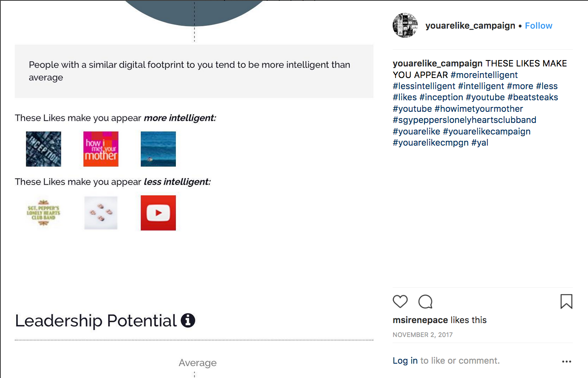Open the #moreintelligent hashtag

coord(484,75)
